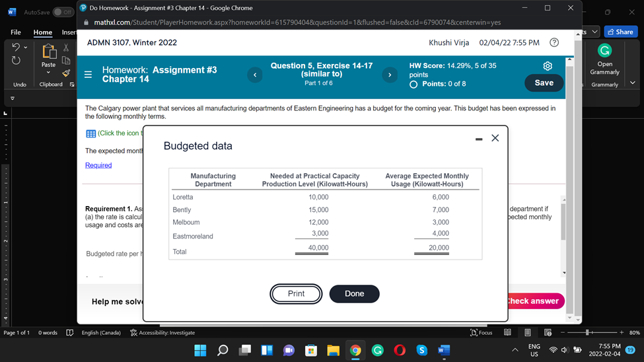Image resolution: width=644 pixels, height=362 pixels.
Task: Close the Budgeted data dialog
Action: [495, 138]
